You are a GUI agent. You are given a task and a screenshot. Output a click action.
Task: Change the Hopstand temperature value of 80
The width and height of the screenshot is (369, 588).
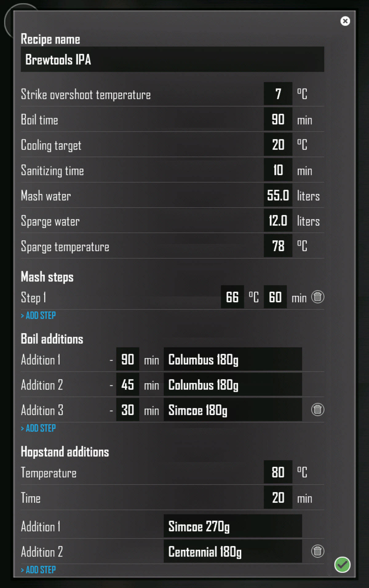tap(278, 472)
